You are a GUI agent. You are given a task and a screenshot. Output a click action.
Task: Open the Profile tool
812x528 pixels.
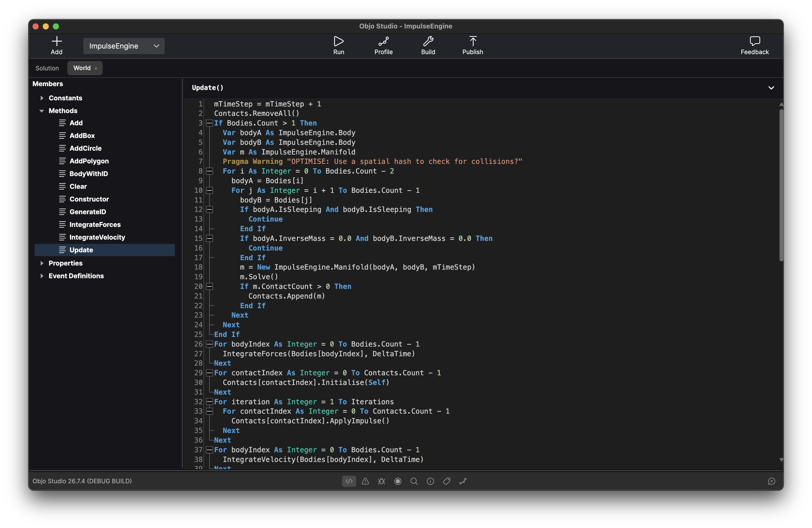[x=383, y=42]
